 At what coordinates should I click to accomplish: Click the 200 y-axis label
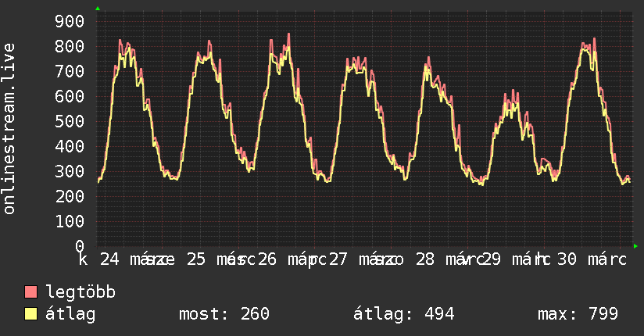70,197
